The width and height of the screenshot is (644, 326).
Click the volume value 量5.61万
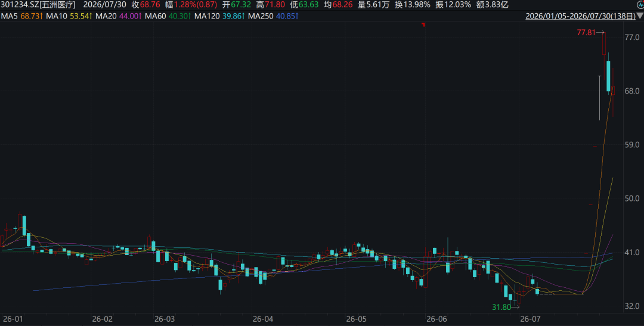(373, 5)
